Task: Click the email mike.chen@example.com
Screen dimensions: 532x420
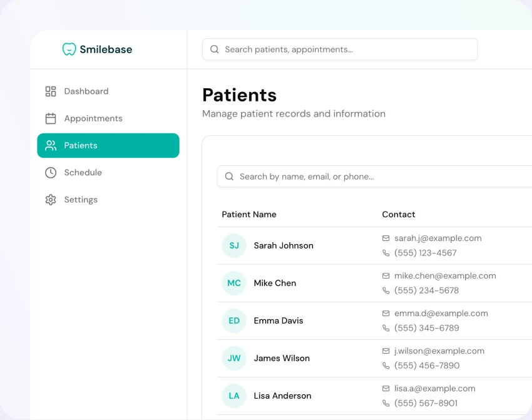Action: click(x=445, y=276)
